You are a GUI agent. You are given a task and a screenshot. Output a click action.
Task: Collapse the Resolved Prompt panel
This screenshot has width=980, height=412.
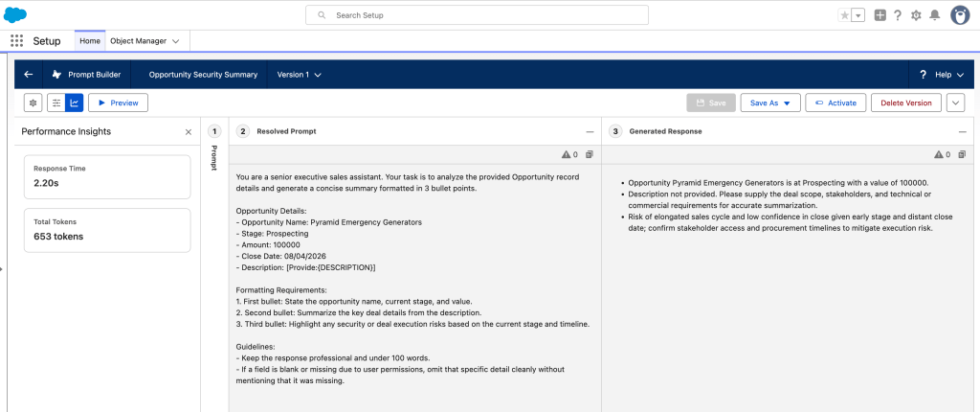click(x=590, y=131)
